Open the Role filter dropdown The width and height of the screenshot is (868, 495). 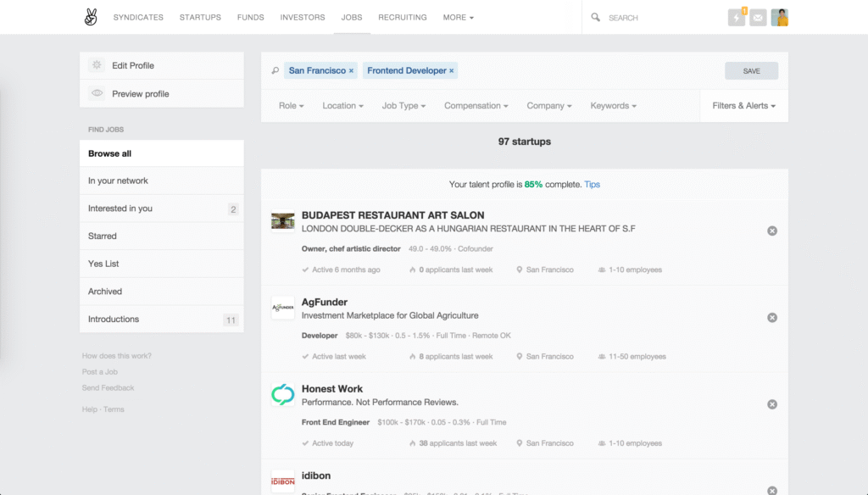[x=291, y=105]
